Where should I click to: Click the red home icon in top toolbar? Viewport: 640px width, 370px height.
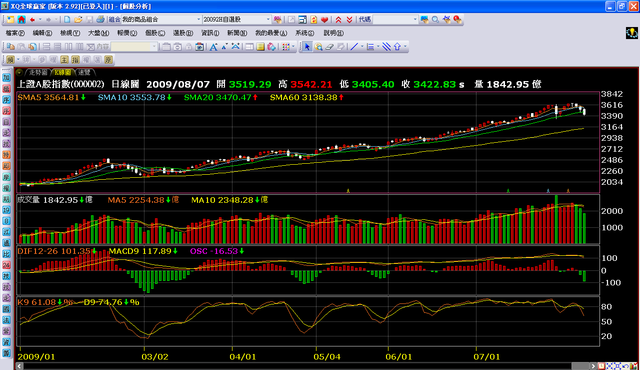[21, 19]
